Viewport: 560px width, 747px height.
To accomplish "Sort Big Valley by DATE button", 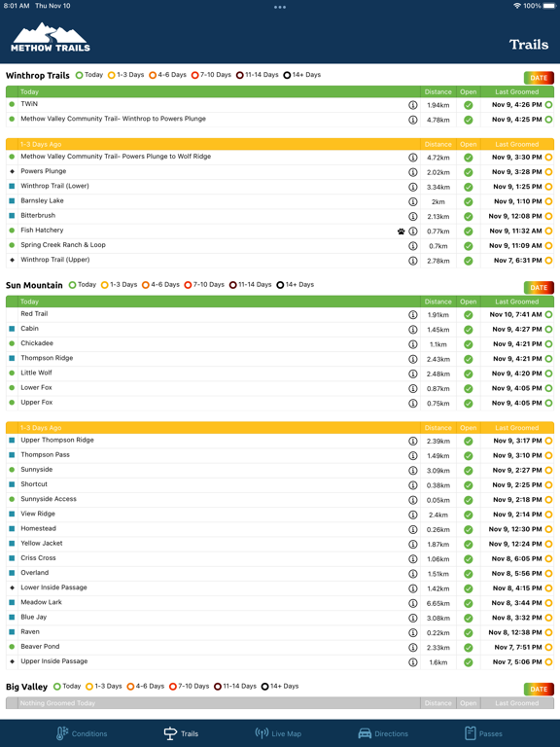I will click(x=539, y=689).
